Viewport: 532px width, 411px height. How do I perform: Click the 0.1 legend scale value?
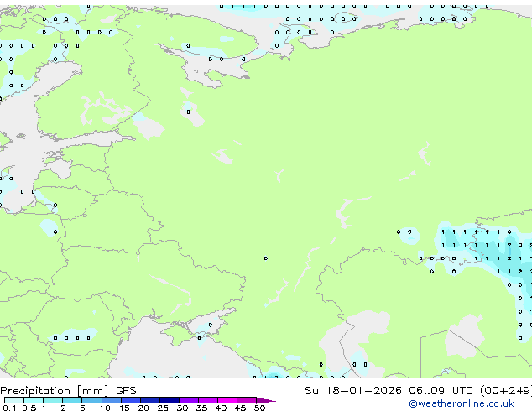8,408
